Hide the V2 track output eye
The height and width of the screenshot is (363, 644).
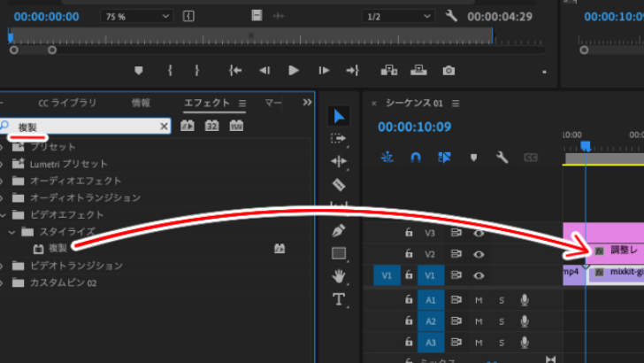(x=479, y=254)
